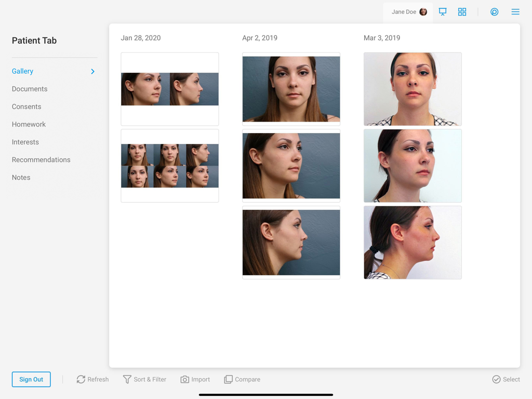This screenshot has height=399, width=532.
Task: Sign out of the application
Action: click(x=31, y=379)
